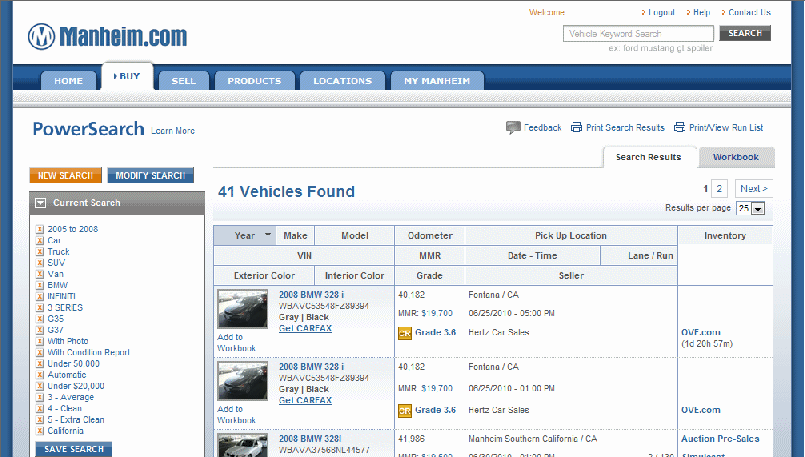The height and width of the screenshot is (457, 805).
Task: Remove the 'INFINITI' filter via its X icon
Action: [40, 296]
